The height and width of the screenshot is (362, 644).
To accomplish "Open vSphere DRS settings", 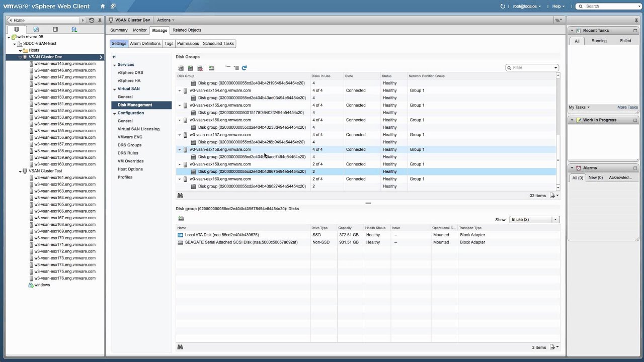I will pos(130,73).
